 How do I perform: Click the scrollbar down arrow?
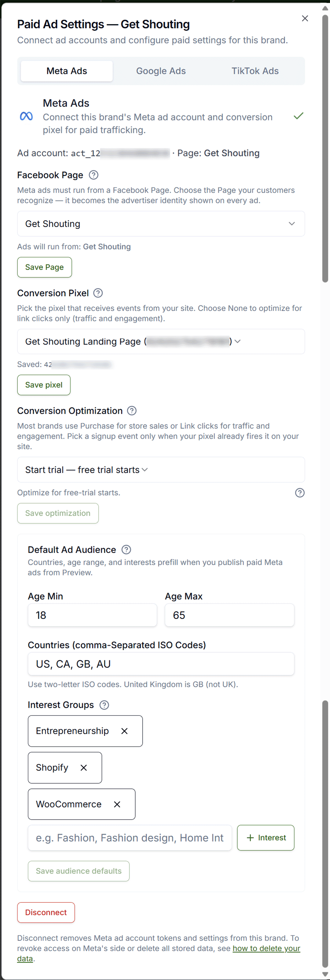pyautogui.click(x=325, y=974)
